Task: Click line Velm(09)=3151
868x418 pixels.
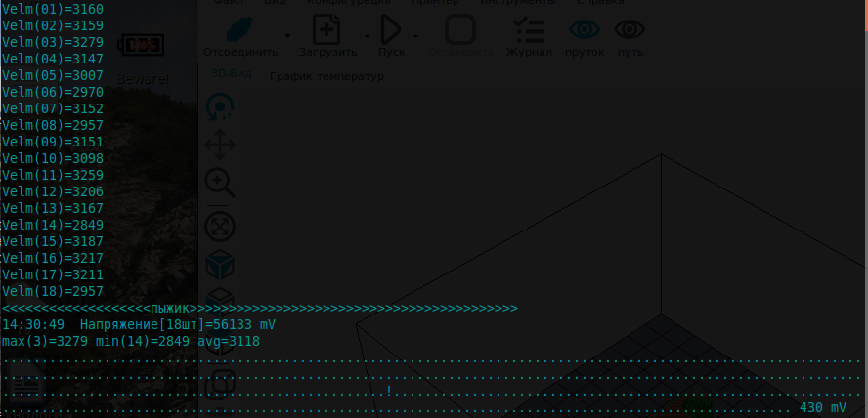Action: (53, 142)
